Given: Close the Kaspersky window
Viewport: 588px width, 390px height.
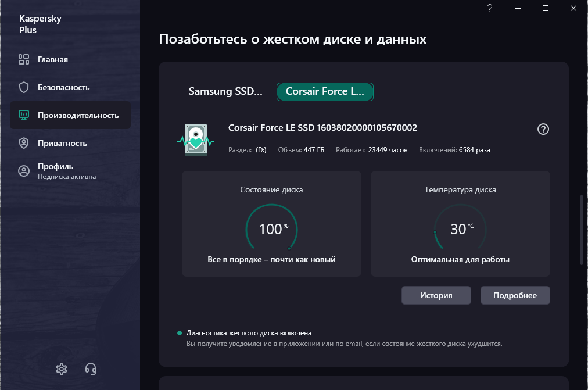Looking at the screenshot, I should click(x=573, y=8).
